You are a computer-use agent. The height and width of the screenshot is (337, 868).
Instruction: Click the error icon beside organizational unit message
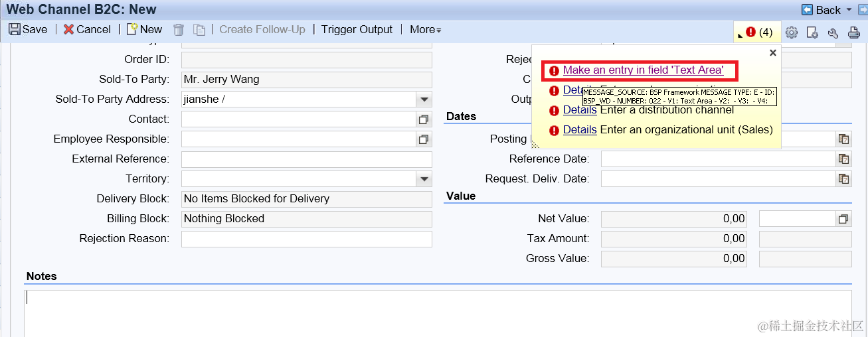555,130
